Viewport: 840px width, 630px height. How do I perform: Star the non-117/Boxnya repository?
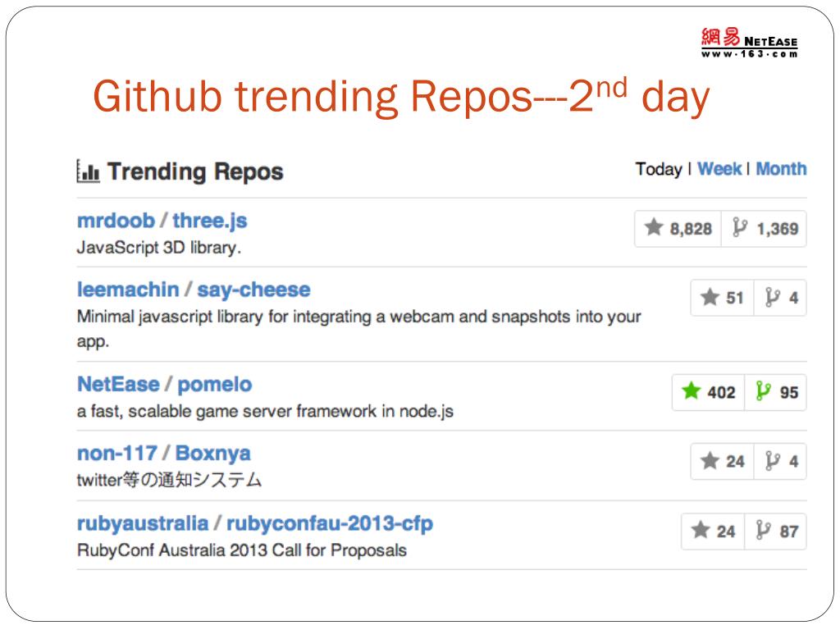(710, 461)
